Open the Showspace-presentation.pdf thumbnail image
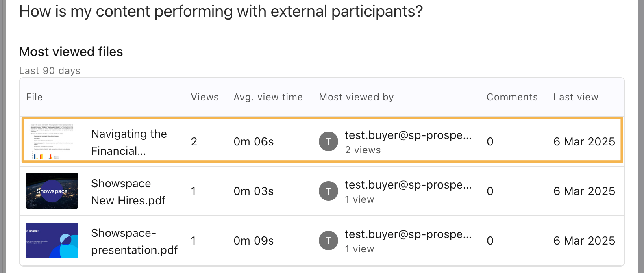The image size is (644, 273). pos(52,240)
